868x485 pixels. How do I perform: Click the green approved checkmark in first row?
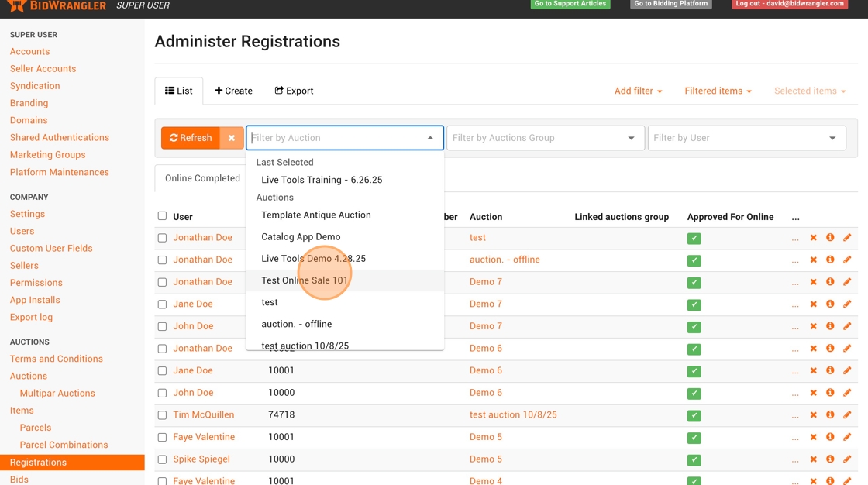694,239
